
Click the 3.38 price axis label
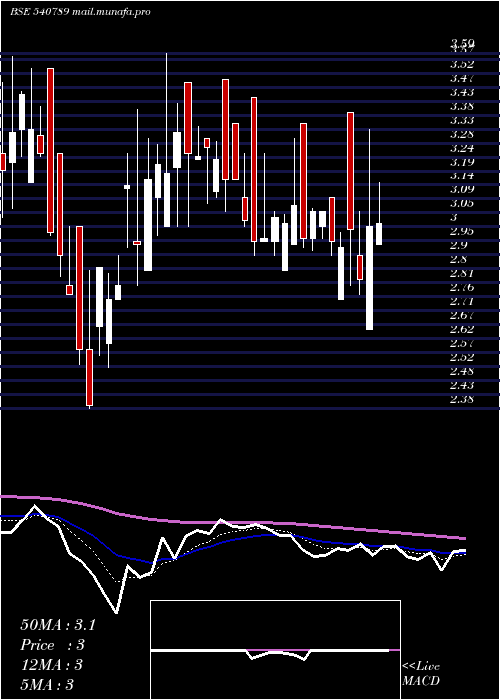tap(462, 106)
